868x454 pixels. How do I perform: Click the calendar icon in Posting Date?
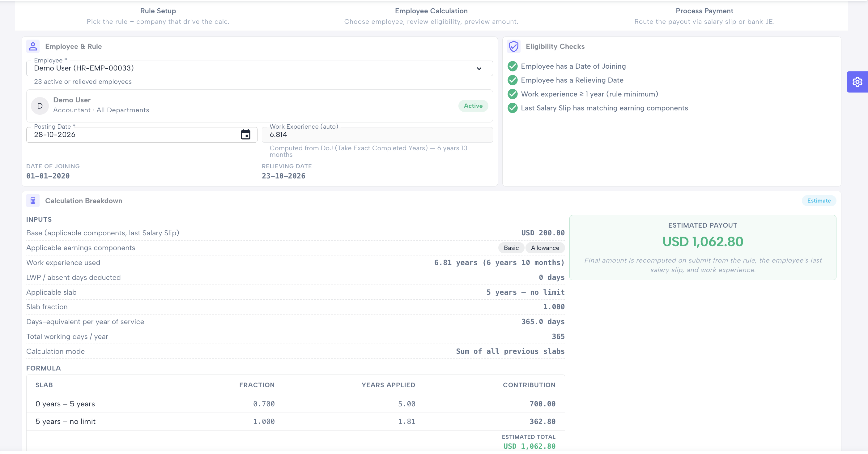click(x=246, y=135)
